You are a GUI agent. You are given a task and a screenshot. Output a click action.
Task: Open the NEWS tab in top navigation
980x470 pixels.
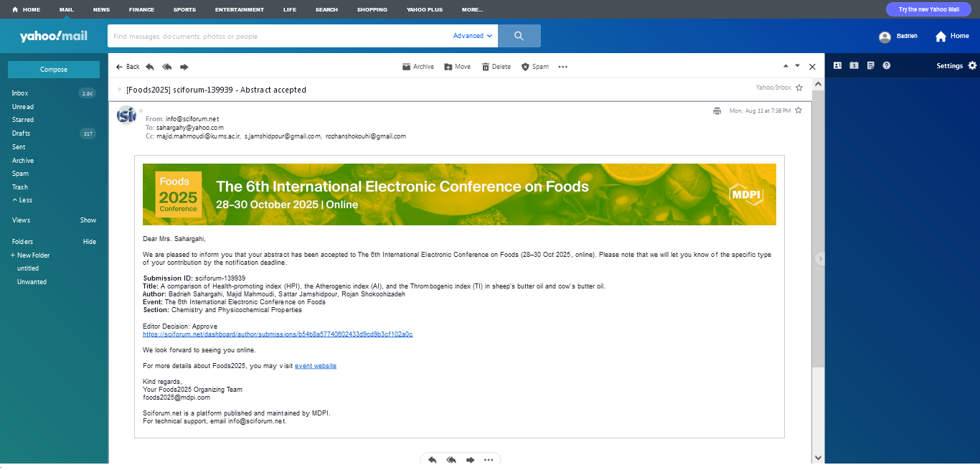pyautogui.click(x=101, y=9)
